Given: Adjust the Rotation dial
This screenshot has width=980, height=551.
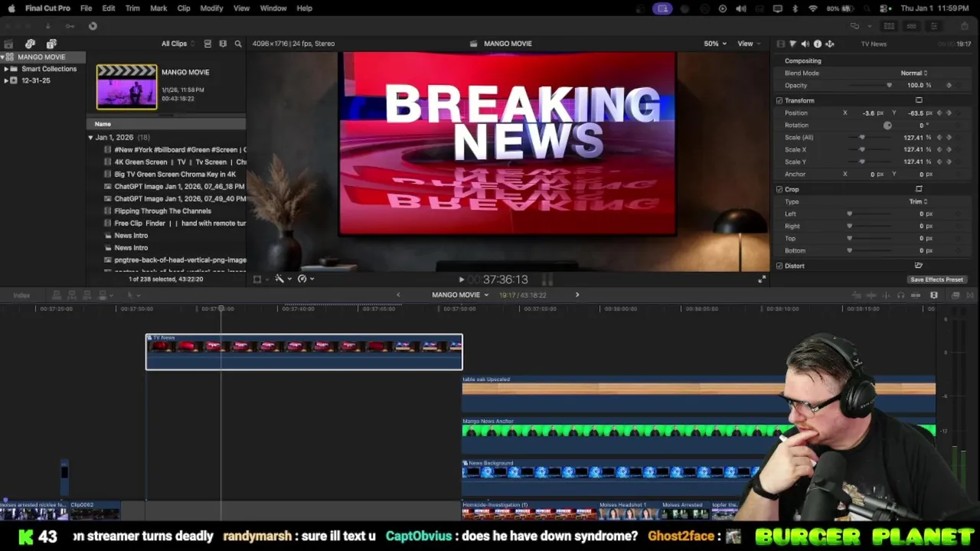Looking at the screenshot, I should tap(887, 125).
